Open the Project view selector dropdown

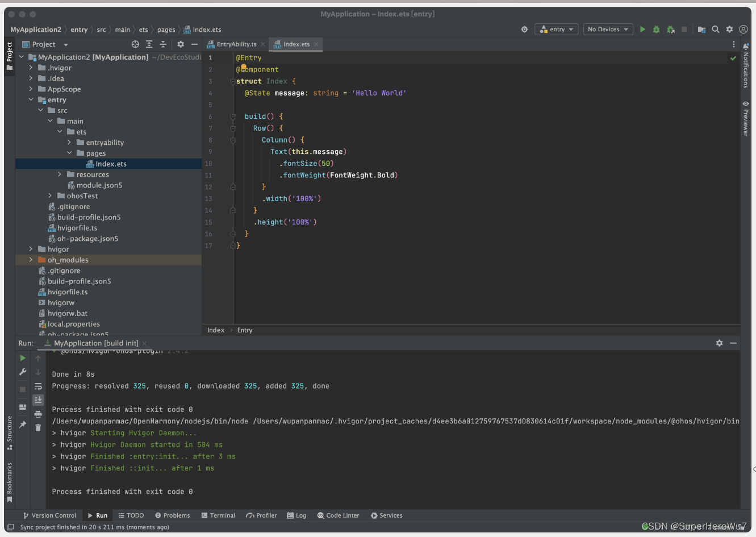[45, 44]
